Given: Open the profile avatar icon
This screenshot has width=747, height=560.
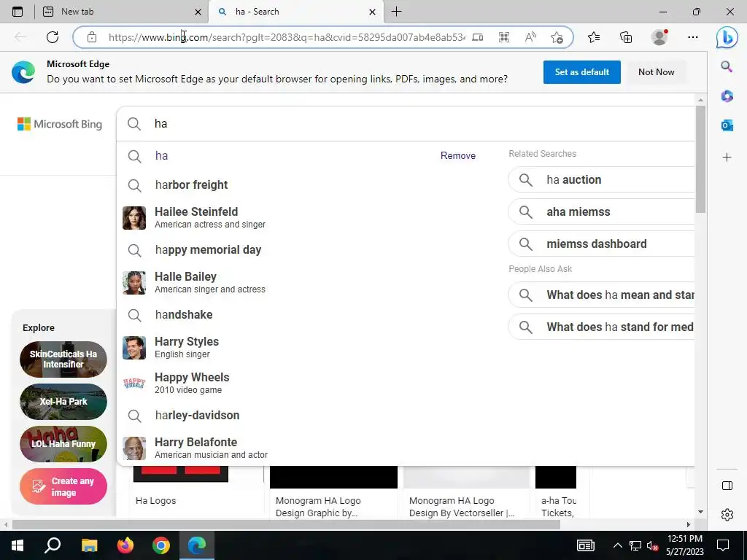Looking at the screenshot, I should click(659, 36).
